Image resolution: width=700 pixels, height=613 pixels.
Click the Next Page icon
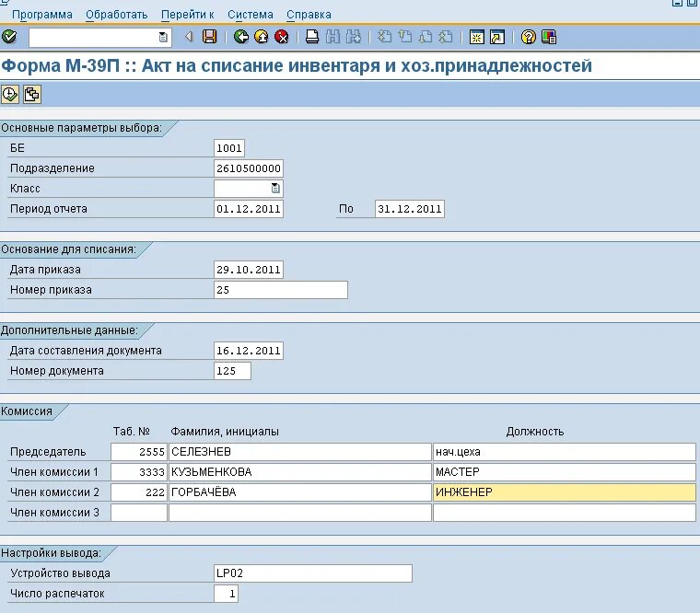pos(426,37)
